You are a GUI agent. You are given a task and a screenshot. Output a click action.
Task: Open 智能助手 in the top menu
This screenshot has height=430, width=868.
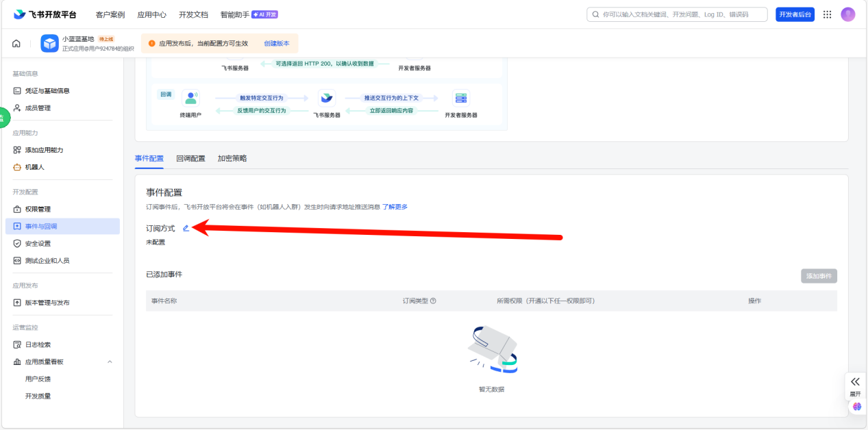[234, 14]
